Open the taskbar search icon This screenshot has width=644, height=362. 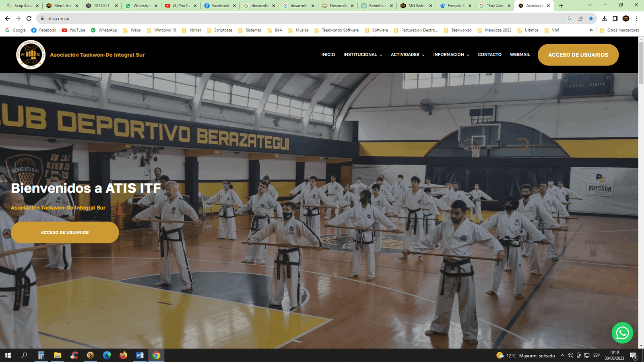click(x=24, y=355)
